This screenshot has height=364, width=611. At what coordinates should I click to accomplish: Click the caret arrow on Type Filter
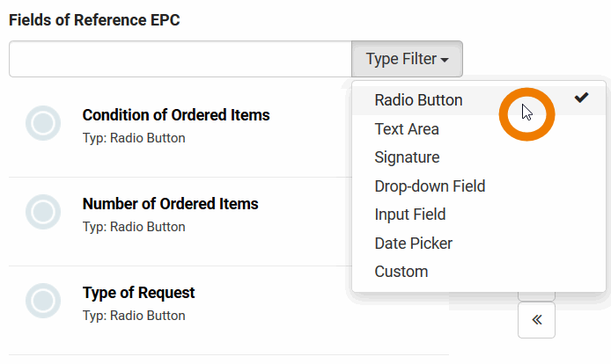tap(445, 60)
